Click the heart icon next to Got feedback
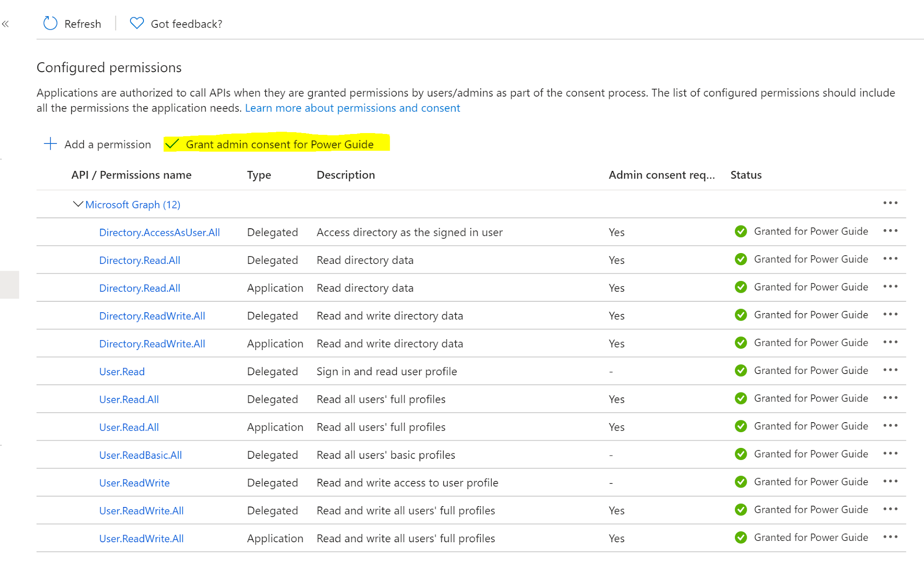The width and height of the screenshot is (924, 567). [136, 23]
